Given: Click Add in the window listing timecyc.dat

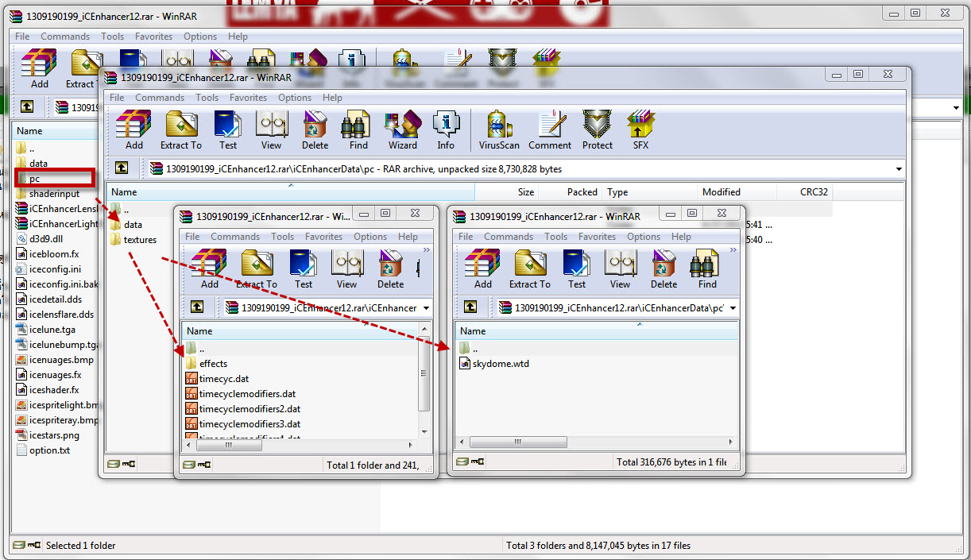Looking at the screenshot, I should pyautogui.click(x=210, y=269).
